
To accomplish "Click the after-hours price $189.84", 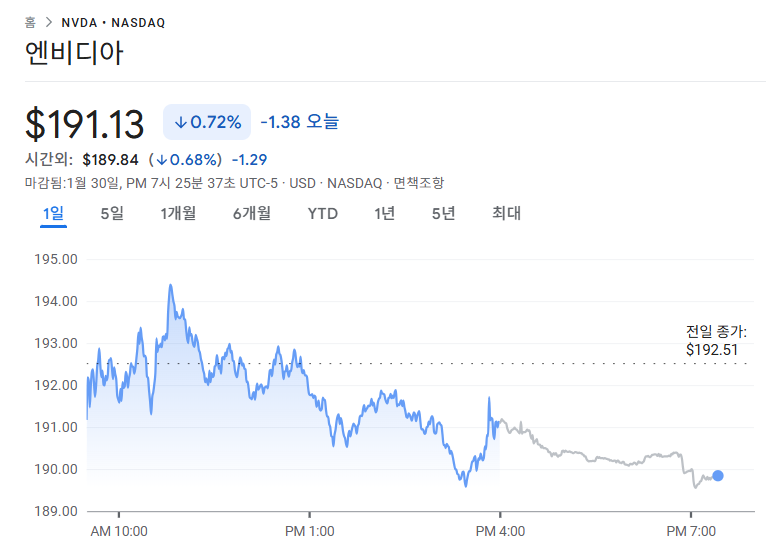I will pos(110,160).
